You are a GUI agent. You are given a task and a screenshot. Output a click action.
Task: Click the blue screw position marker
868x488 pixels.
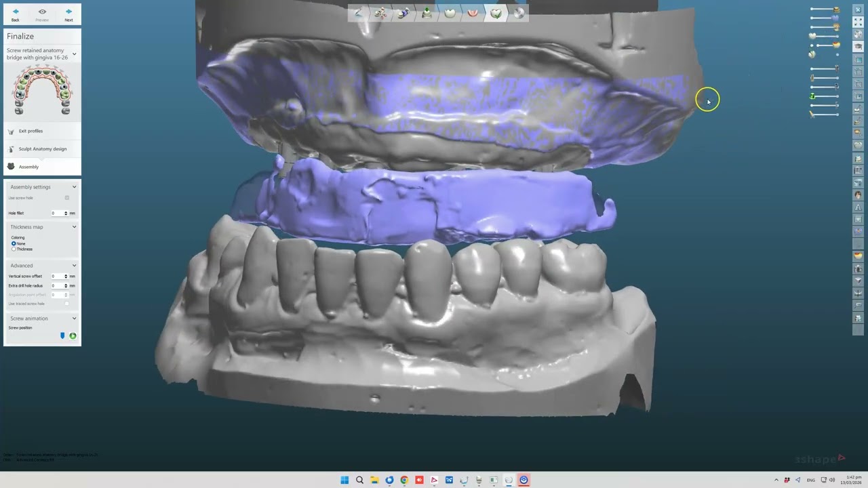point(62,335)
